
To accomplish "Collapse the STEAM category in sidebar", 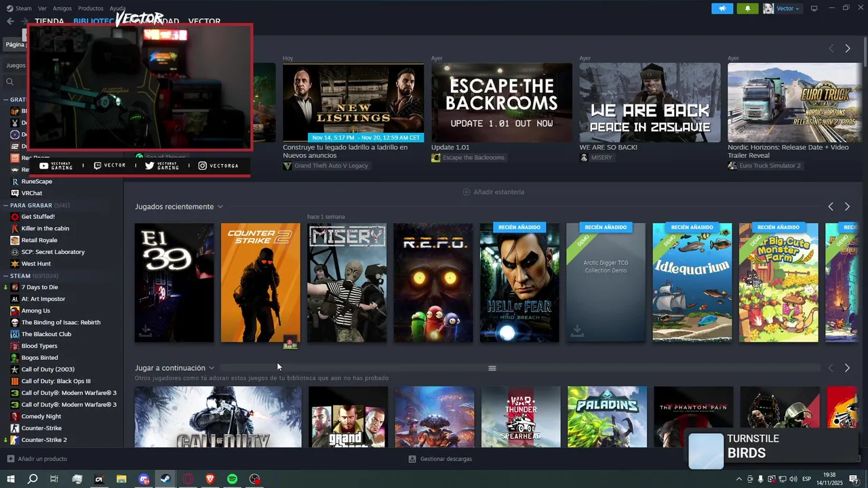I will (6, 276).
